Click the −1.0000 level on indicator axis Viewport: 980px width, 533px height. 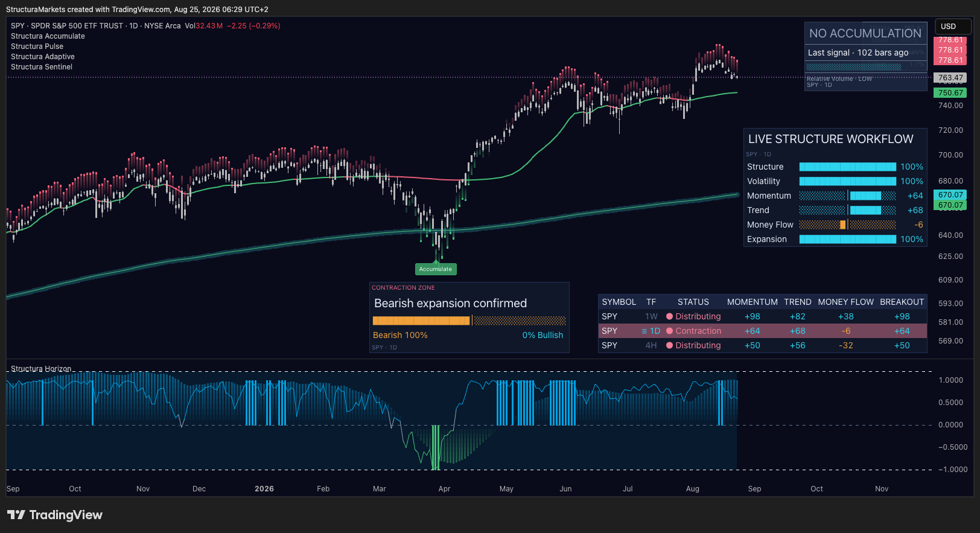coord(952,470)
